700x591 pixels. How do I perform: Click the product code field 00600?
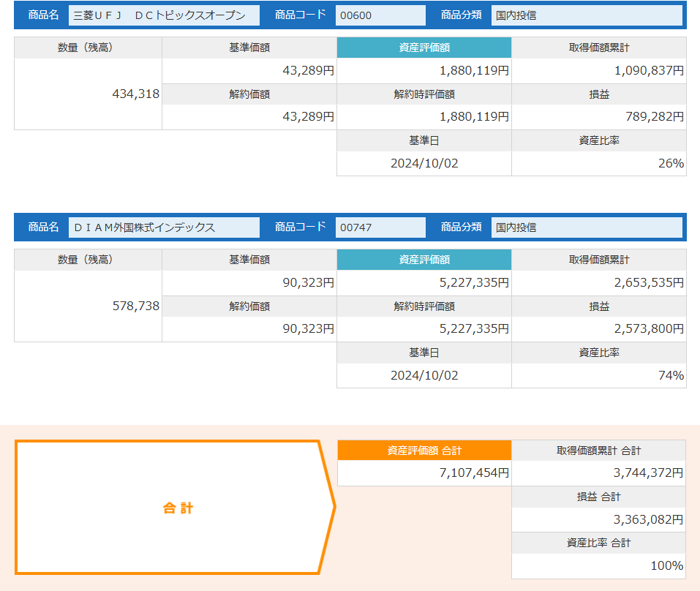click(380, 15)
